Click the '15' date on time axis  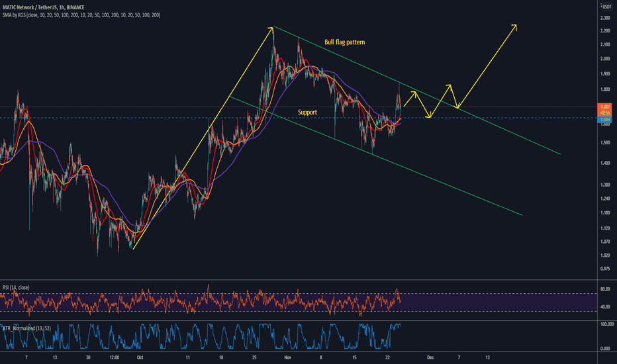tap(354, 357)
